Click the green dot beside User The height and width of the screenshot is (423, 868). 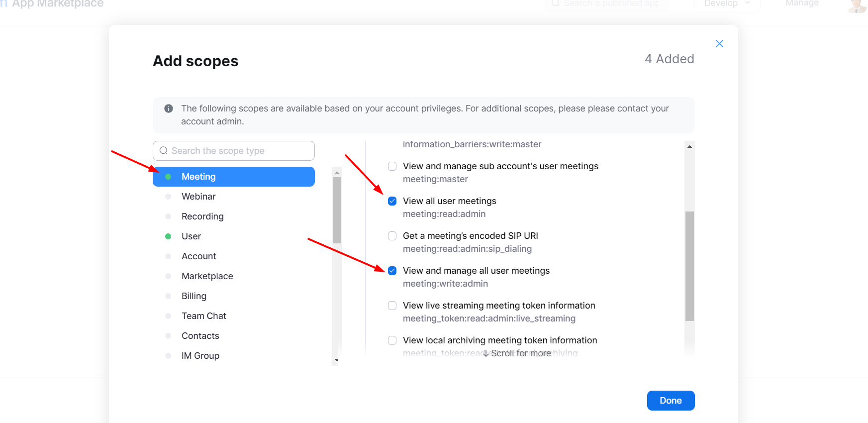point(168,236)
